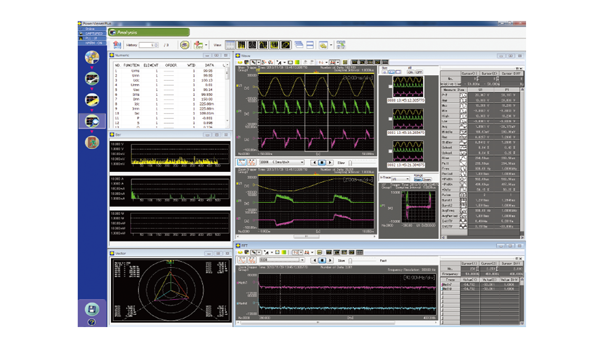The image size is (605, 364).
Task: Turn all thumbnails ON
Action: pos(411,72)
